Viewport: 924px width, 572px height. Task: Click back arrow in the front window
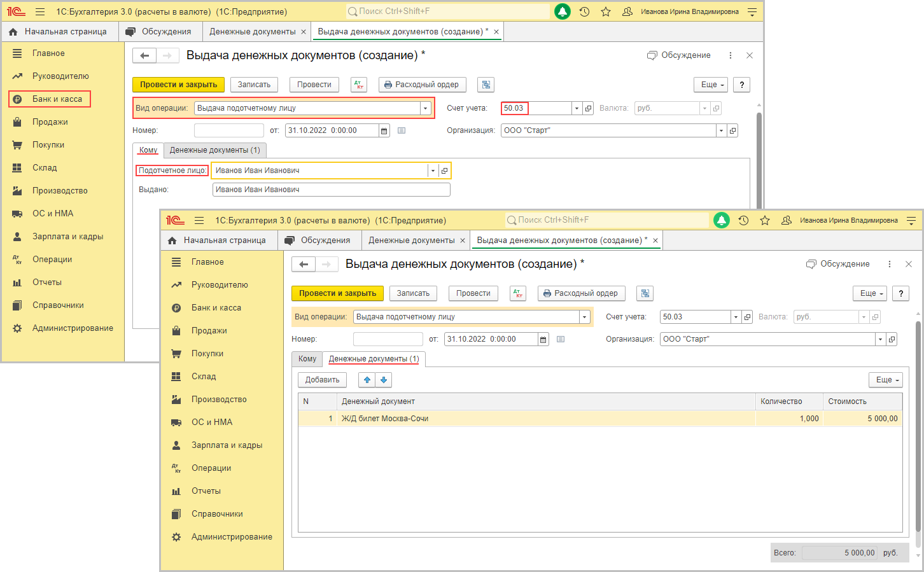tap(304, 265)
